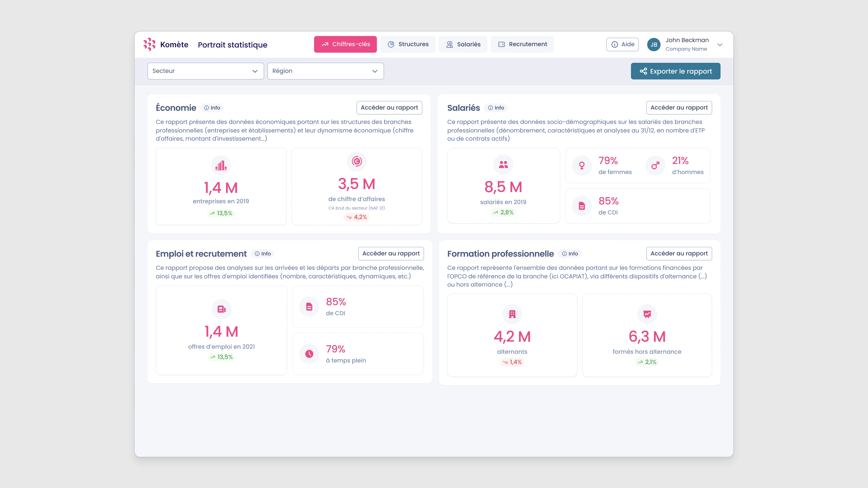
Task: Open the Secteur dropdown
Action: coord(206,71)
